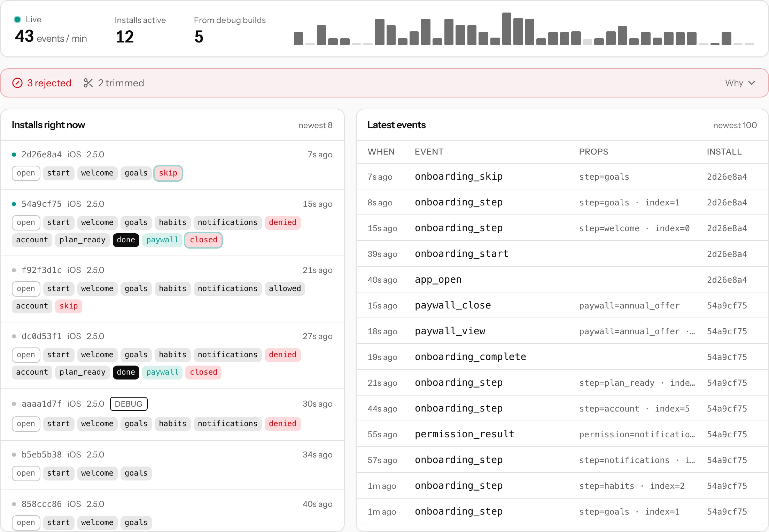Click the allowed chip on install f92f3d1c
The image size is (769, 532).
click(x=285, y=289)
